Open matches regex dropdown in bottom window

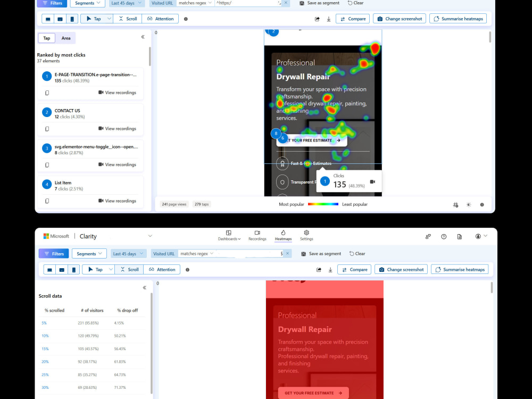point(197,254)
